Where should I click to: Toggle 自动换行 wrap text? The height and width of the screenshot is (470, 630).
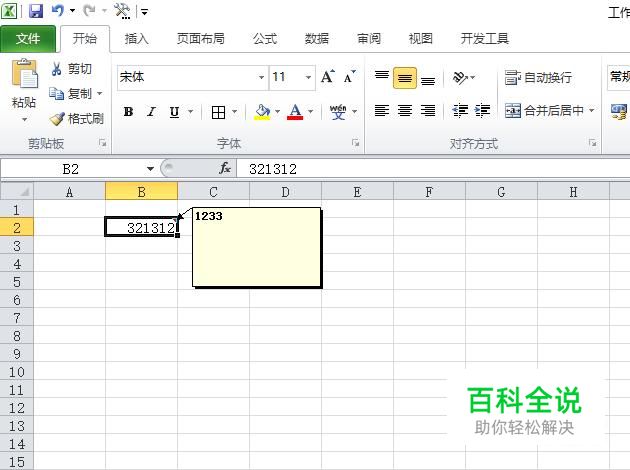[x=538, y=77]
